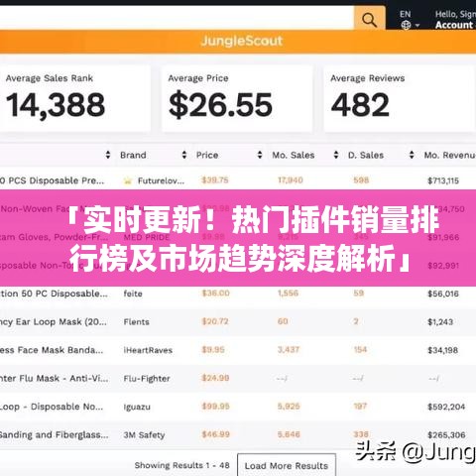Click the D. Sales column header

coord(366,155)
